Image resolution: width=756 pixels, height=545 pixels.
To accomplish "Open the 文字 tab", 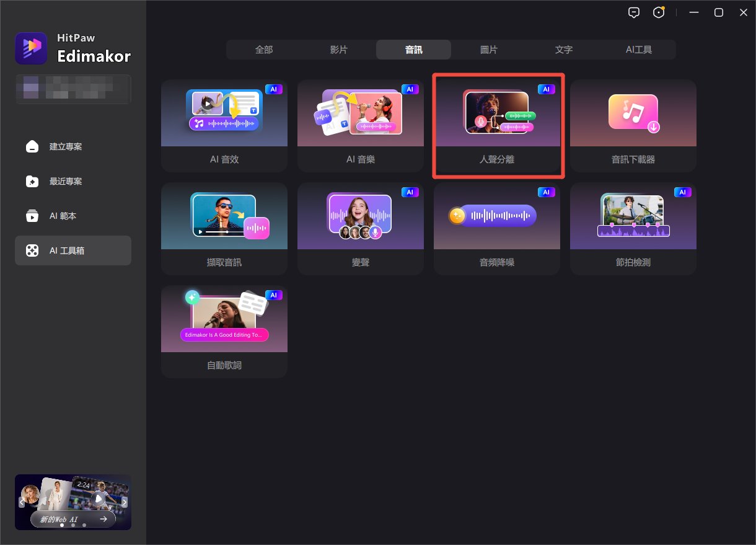I will [564, 50].
